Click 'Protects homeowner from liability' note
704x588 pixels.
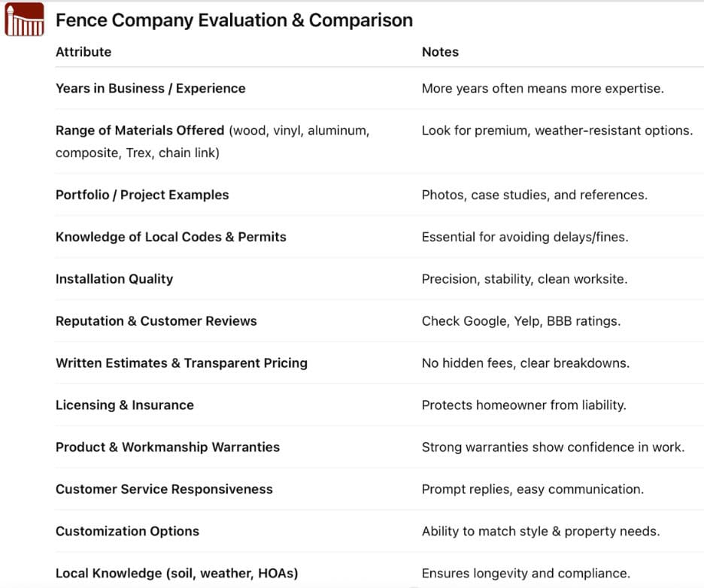click(x=523, y=405)
